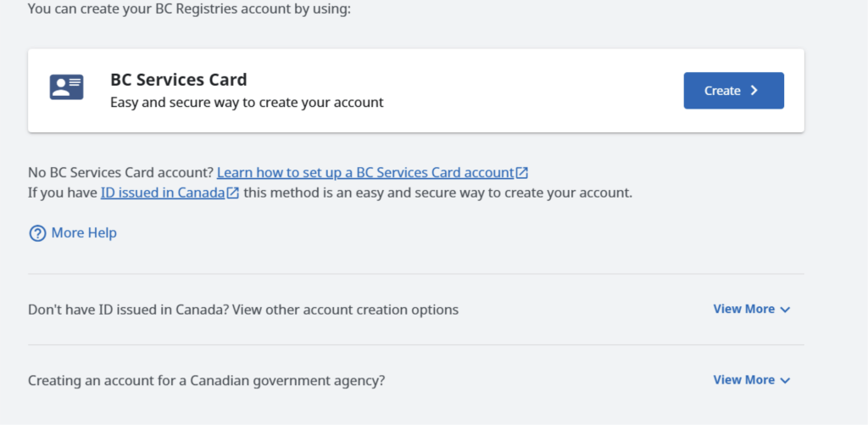The width and height of the screenshot is (868, 425).
Task: Click the question mark help icon
Action: [x=37, y=233]
